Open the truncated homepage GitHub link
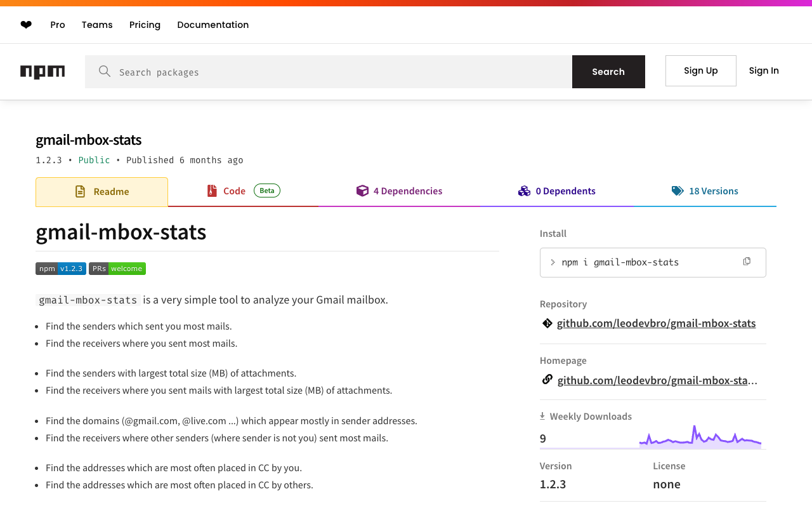 (x=657, y=380)
